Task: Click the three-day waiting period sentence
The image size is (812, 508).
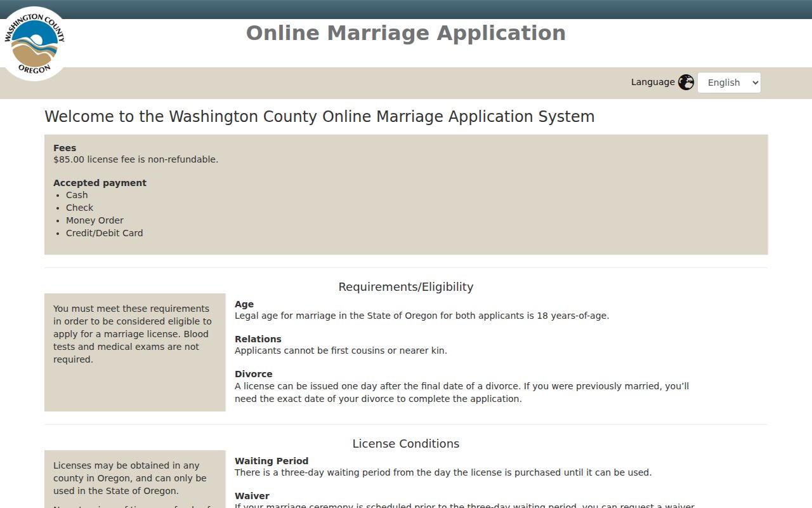Action: coord(443,472)
